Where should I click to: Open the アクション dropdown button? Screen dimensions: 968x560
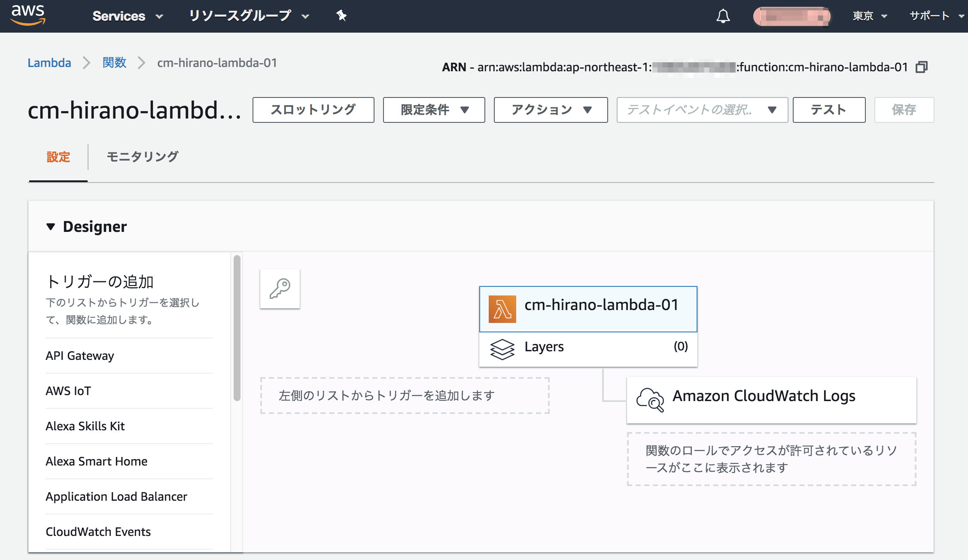(x=551, y=110)
